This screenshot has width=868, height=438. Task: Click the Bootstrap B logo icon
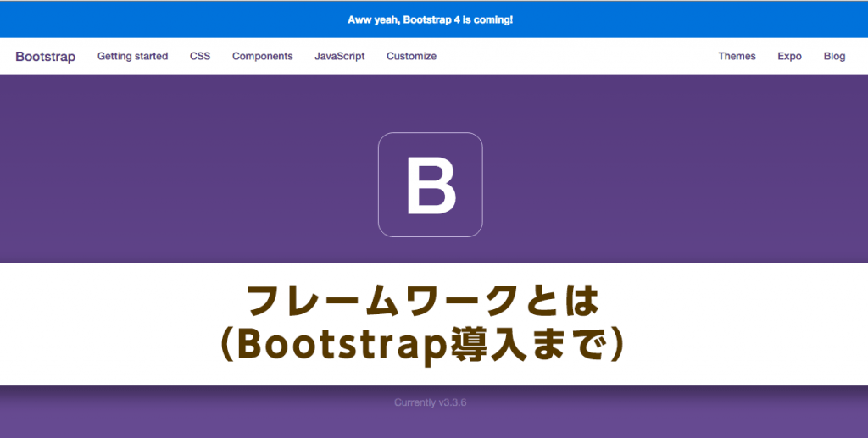430,185
